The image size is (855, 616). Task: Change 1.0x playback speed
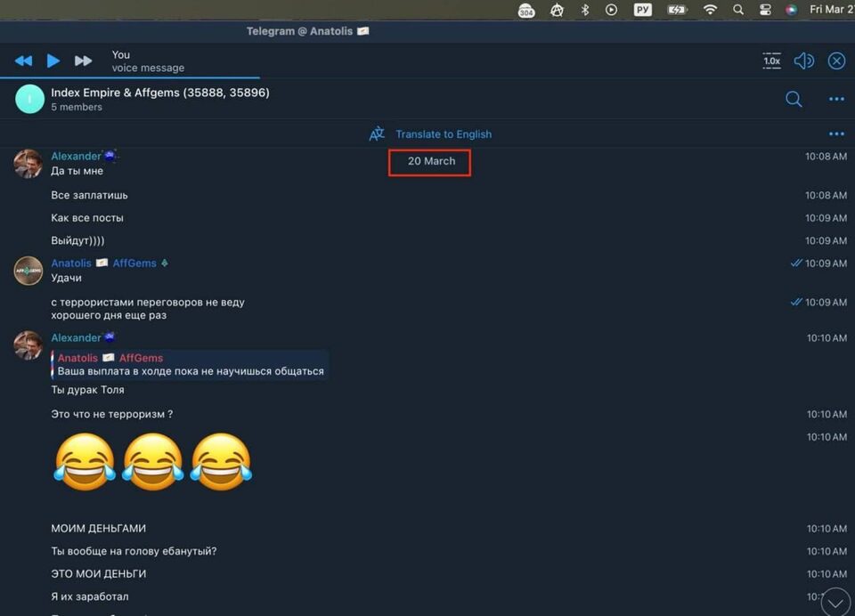[x=771, y=61]
